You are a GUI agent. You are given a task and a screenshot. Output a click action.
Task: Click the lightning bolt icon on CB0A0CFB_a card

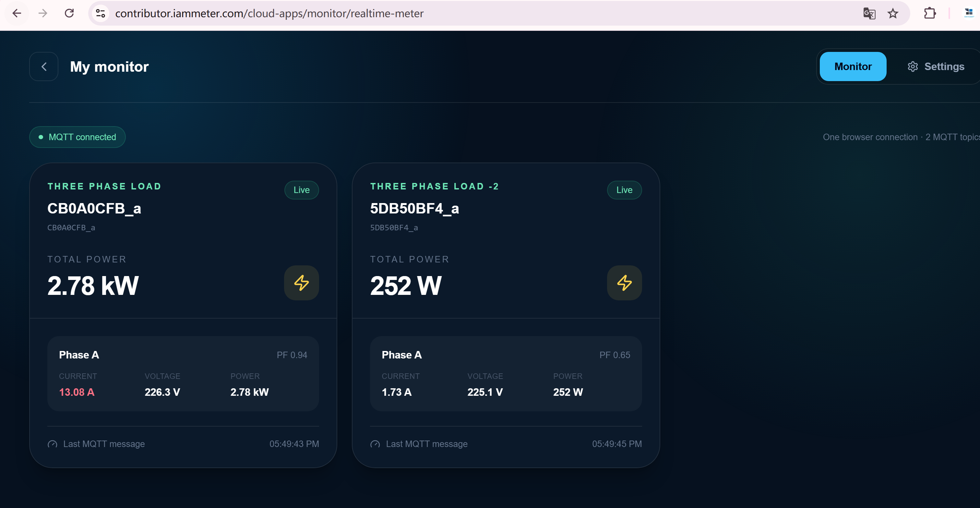(301, 283)
